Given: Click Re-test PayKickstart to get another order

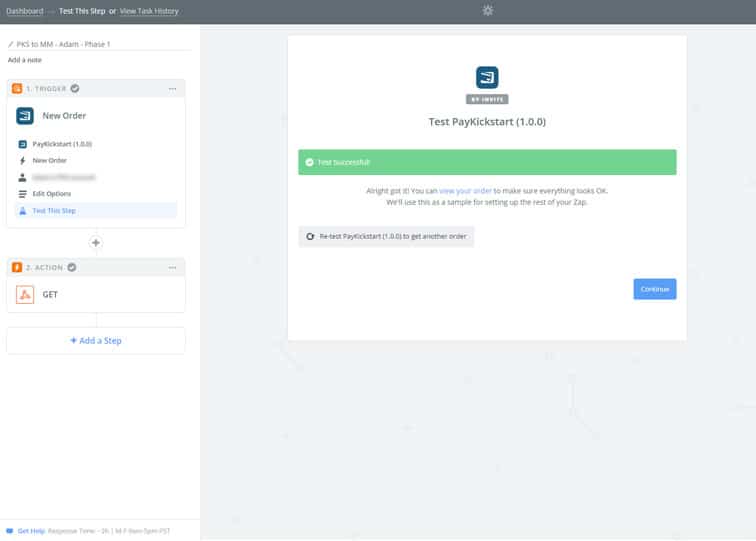Looking at the screenshot, I should pyautogui.click(x=386, y=236).
